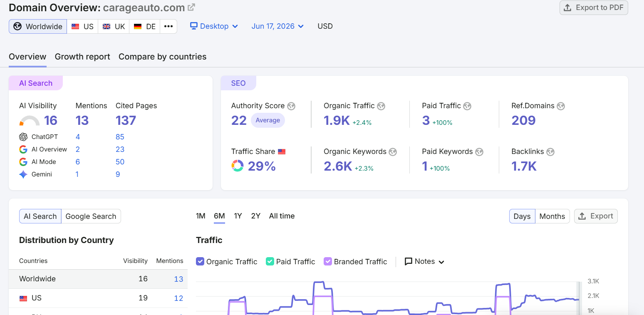Open Compare by countries tab
The image size is (644, 315).
[x=162, y=57]
